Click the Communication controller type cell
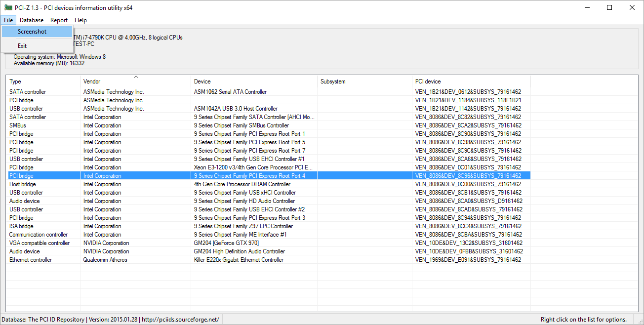This screenshot has height=325, width=644. tap(39, 235)
